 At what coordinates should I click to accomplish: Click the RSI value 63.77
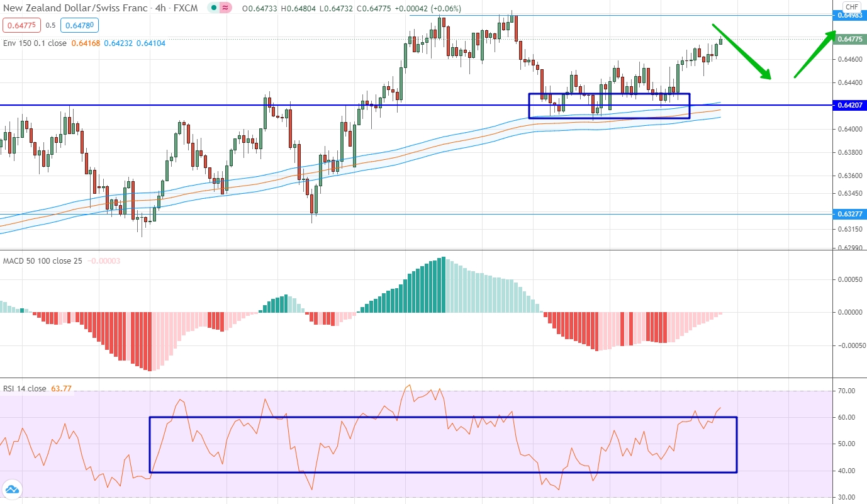61,389
